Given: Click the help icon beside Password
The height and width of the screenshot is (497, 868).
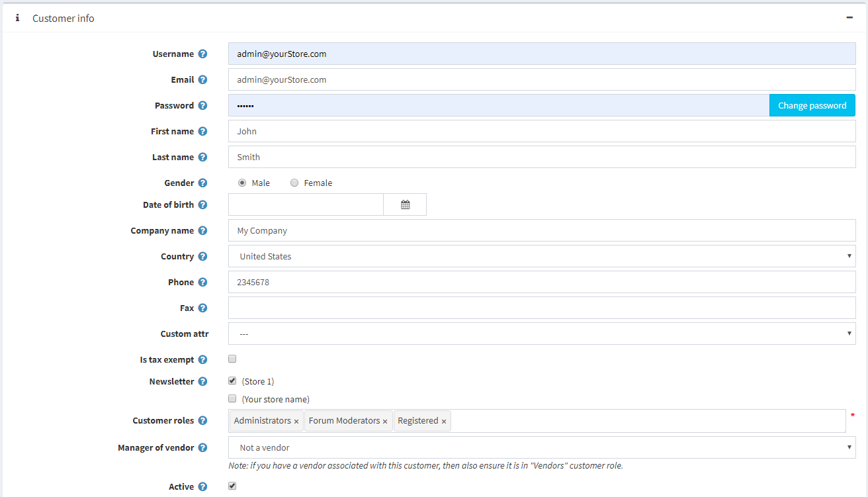Looking at the screenshot, I should (x=202, y=106).
